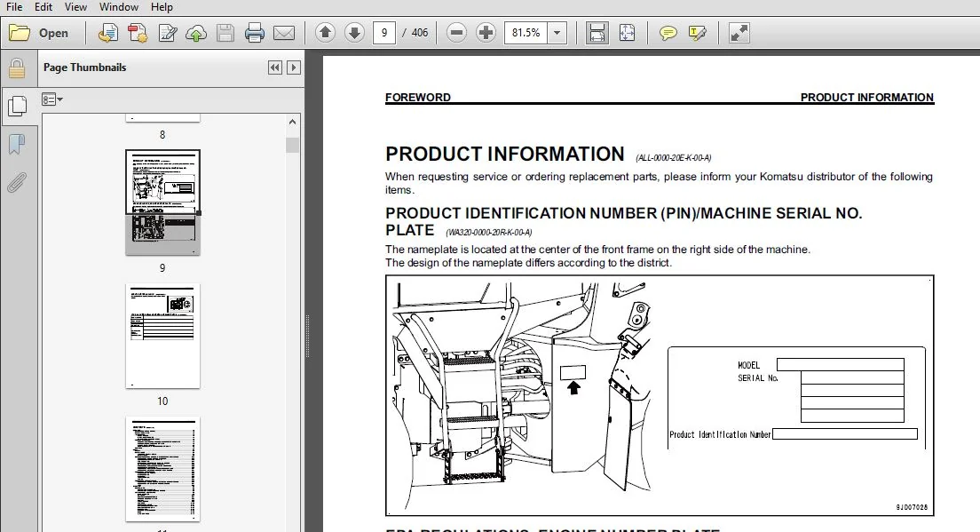
Task: Click the read mode expand icon
Action: click(x=739, y=33)
